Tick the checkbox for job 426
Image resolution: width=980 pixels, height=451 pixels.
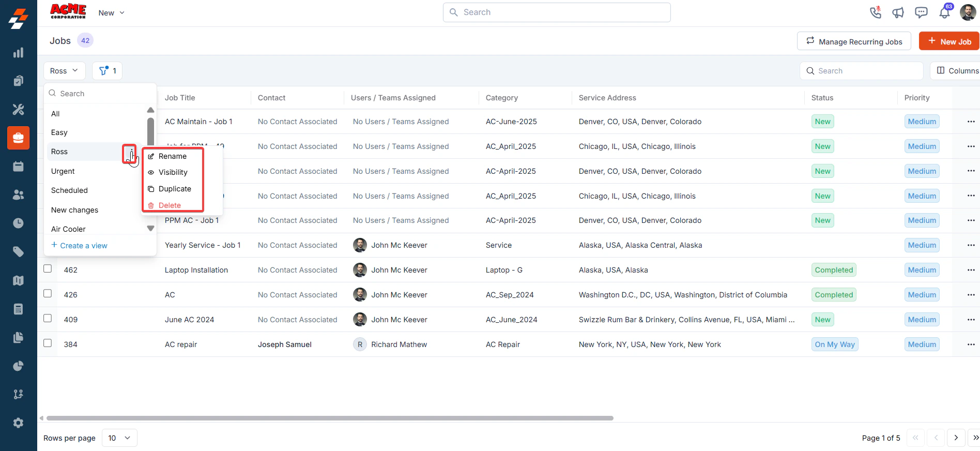pyautogui.click(x=48, y=293)
